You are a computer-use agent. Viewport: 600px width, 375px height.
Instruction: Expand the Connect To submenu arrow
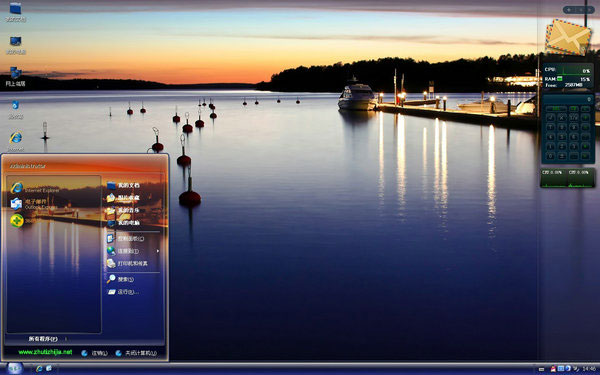[x=158, y=251]
